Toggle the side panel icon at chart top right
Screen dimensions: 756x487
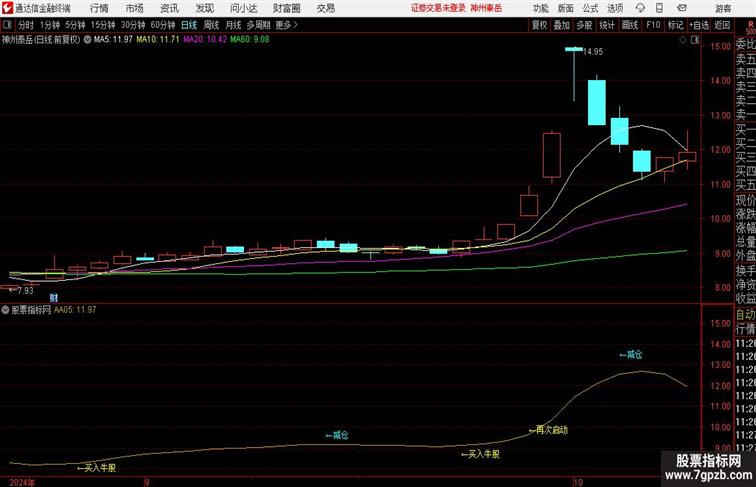pos(695,40)
